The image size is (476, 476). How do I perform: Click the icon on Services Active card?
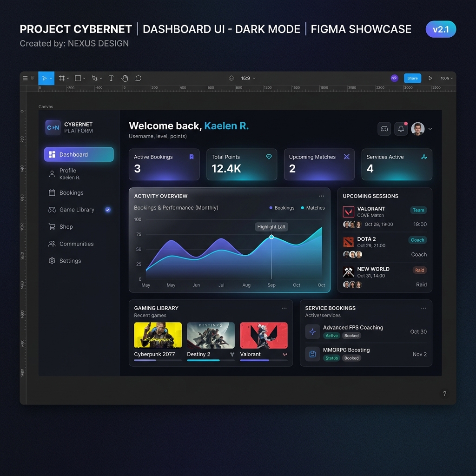[424, 157]
